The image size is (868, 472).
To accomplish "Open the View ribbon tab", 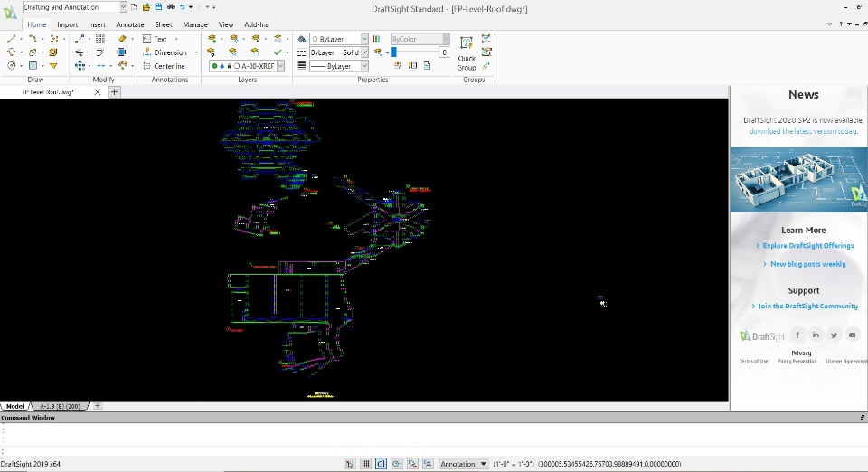I will click(226, 24).
